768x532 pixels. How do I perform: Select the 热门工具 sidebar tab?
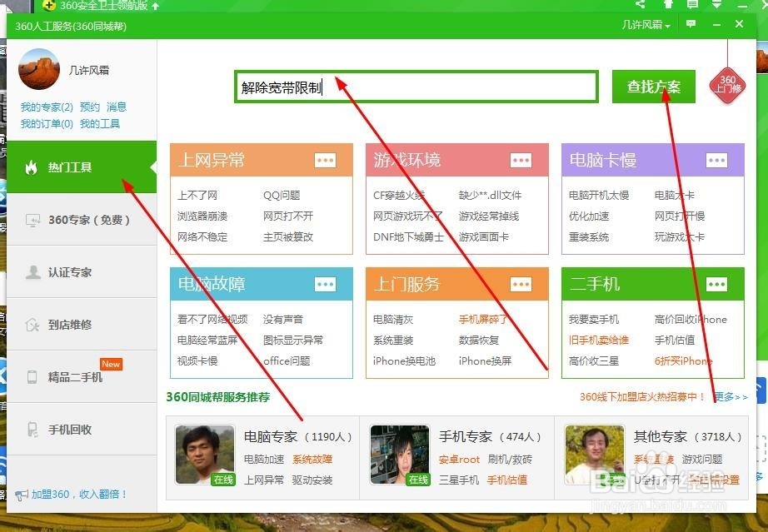(x=82, y=167)
